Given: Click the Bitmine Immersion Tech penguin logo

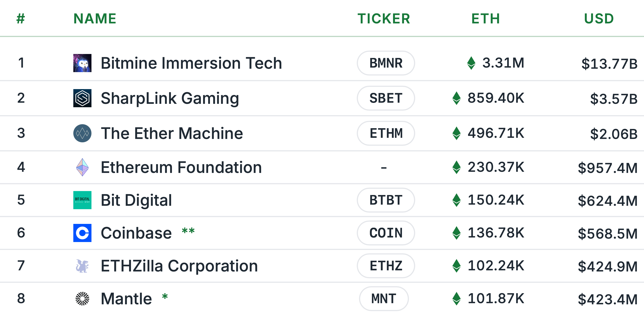Looking at the screenshot, I should pyautogui.click(x=82, y=63).
